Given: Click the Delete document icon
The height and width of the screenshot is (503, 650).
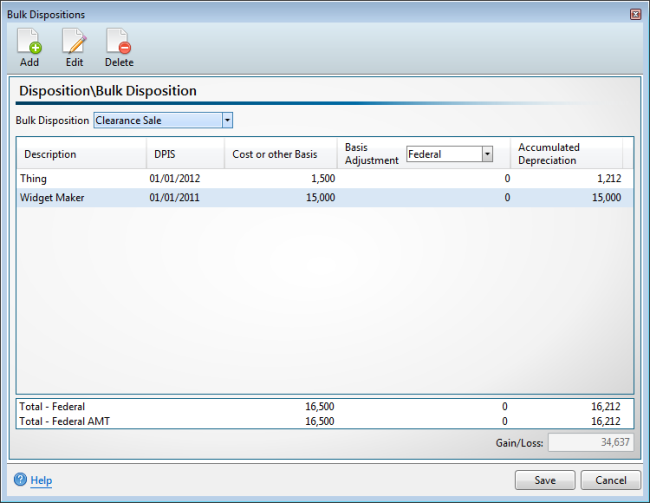Looking at the screenshot, I should click(x=118, y=42).
